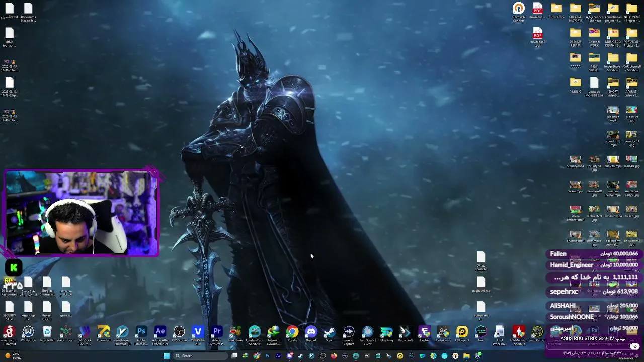The width and height of the screenshot is (644, 362).
Task: Launch the Elite Ping desktop shortcut
Action: 386,335
